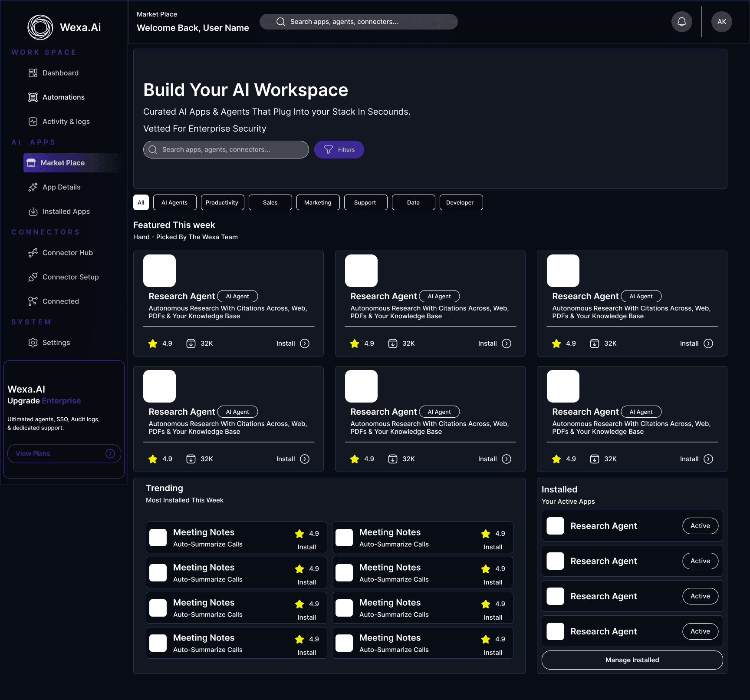Click the 'Your Active Apps' text
750x700 pixels.
coord(568,502)
